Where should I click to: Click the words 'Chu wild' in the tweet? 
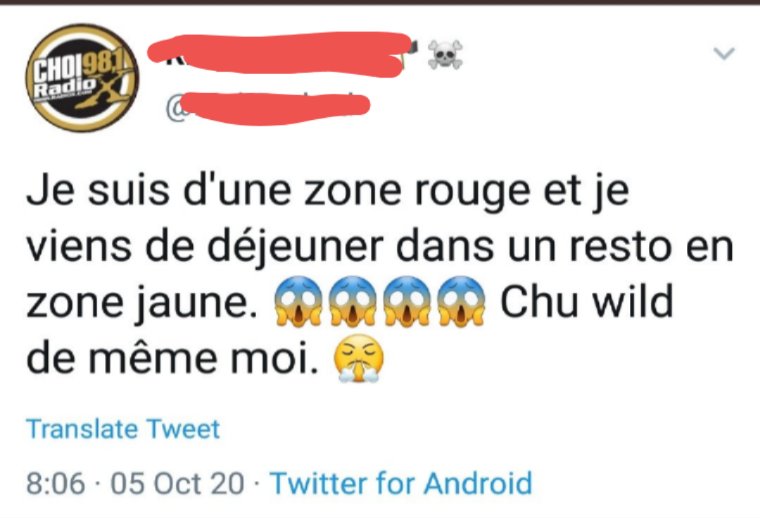586,301
